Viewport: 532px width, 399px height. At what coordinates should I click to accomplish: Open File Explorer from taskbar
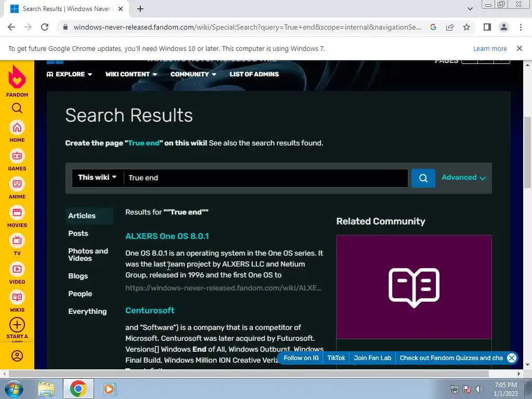[46, 389]
